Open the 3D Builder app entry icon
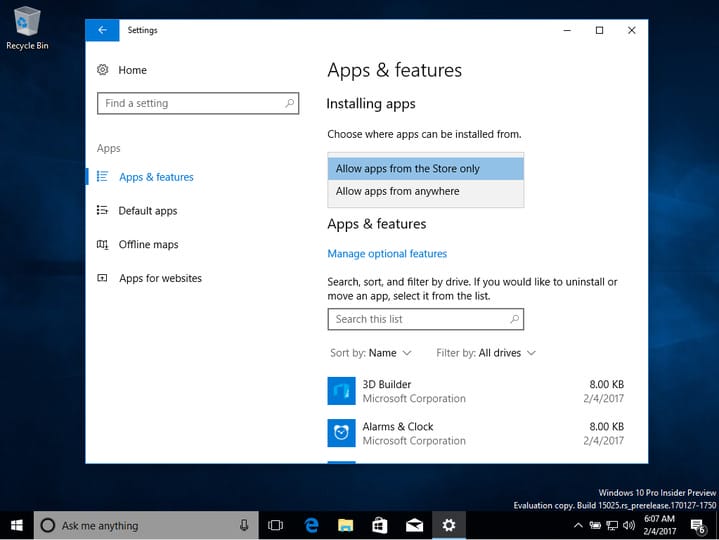 pos(341,391)
